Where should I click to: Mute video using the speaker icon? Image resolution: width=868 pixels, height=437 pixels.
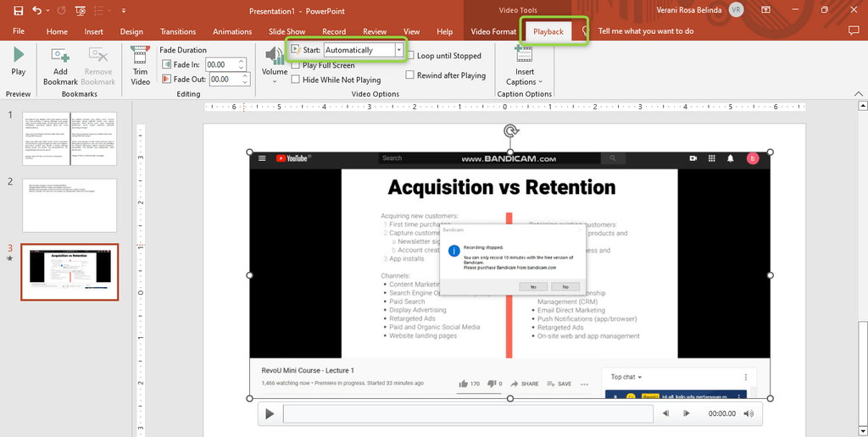point(748,414)
